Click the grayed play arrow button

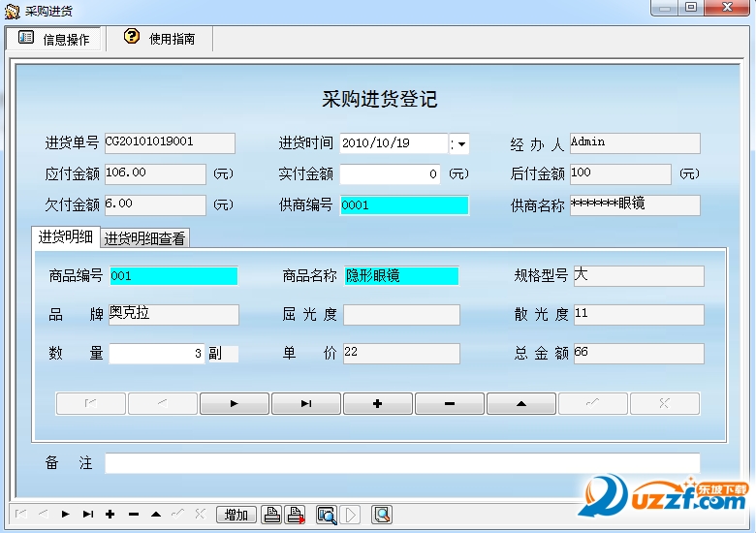click(x=351, y=515)
